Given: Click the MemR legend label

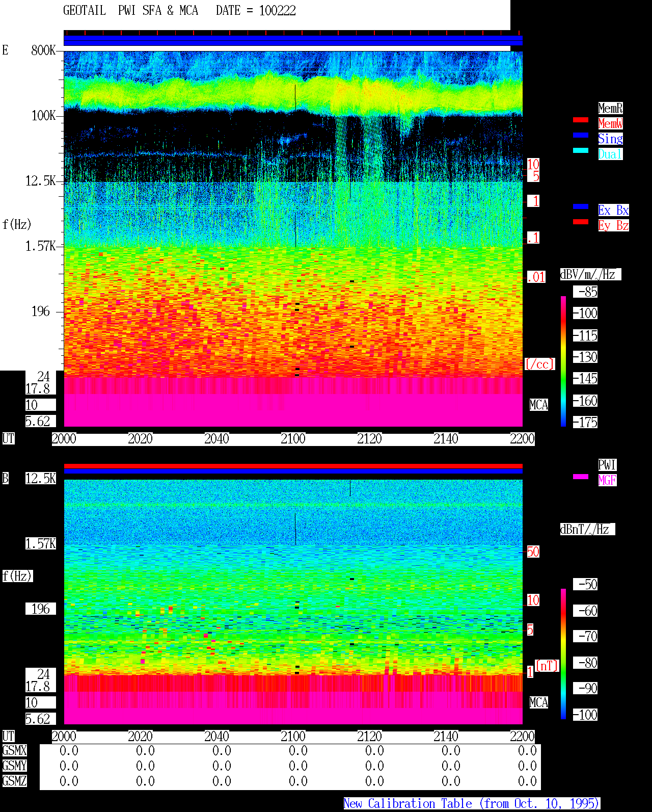Looking at the screenshot, I should coord(610,108).
